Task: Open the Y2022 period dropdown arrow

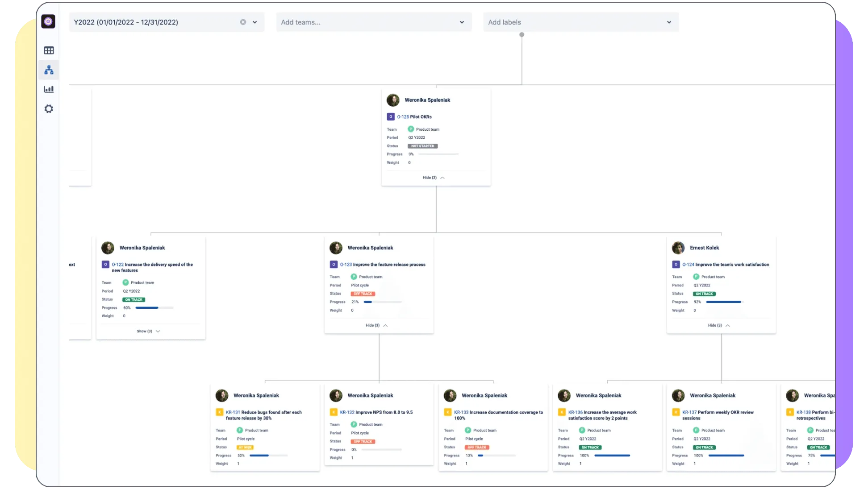Action: (255, 22)
